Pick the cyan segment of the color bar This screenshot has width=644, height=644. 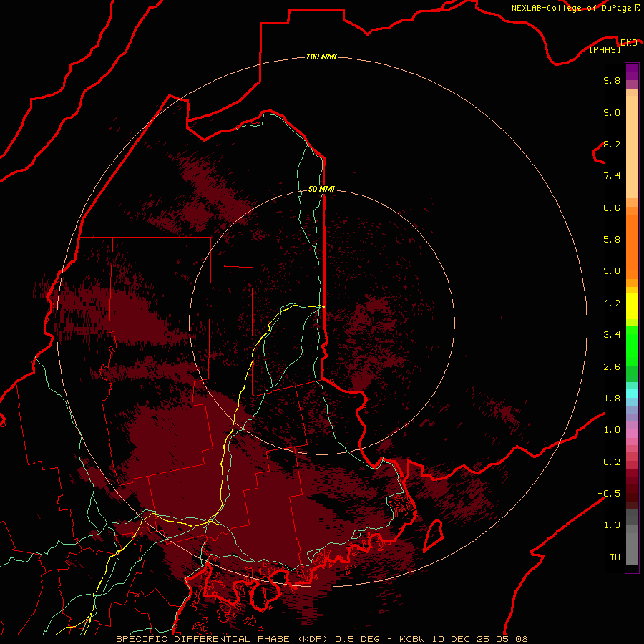pyautogui.click(x=632, y=393)
